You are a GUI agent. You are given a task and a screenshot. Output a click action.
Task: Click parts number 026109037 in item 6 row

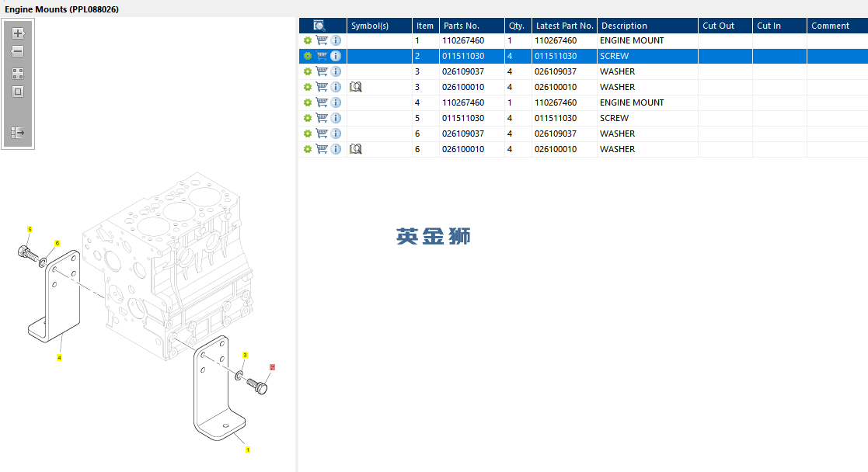pos(463,134)
